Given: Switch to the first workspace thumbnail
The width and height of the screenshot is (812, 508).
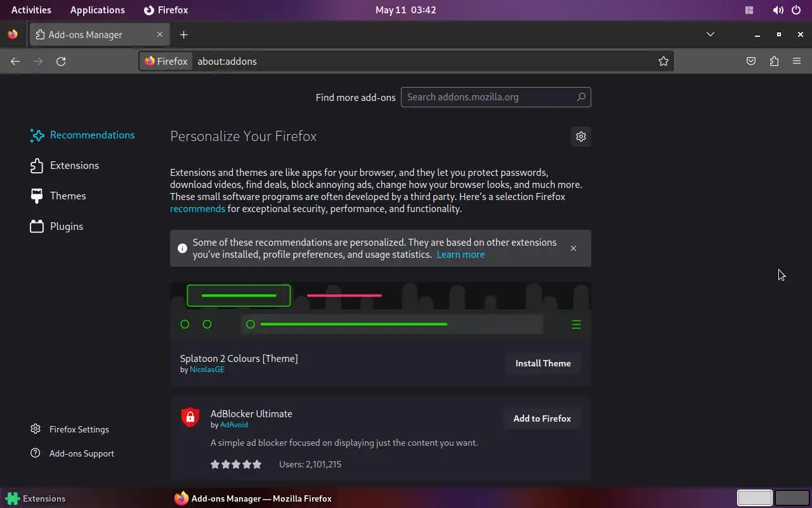Looking at the screenshot, I should pos(754,498).
